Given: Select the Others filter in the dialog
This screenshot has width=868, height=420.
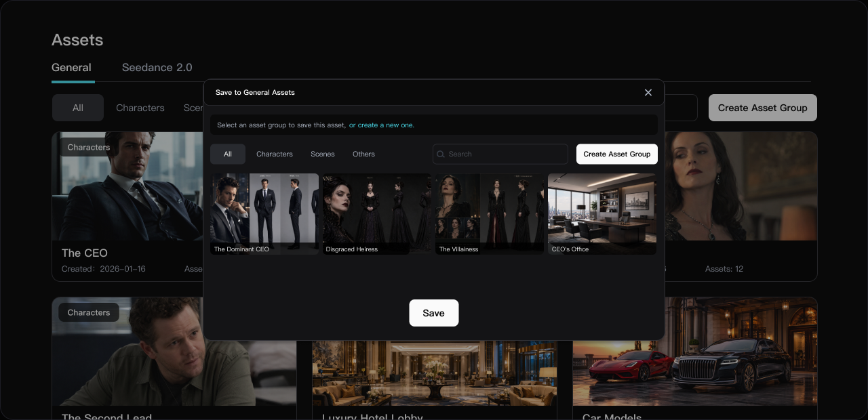Looking at the screenshot, I should [363, 154].
